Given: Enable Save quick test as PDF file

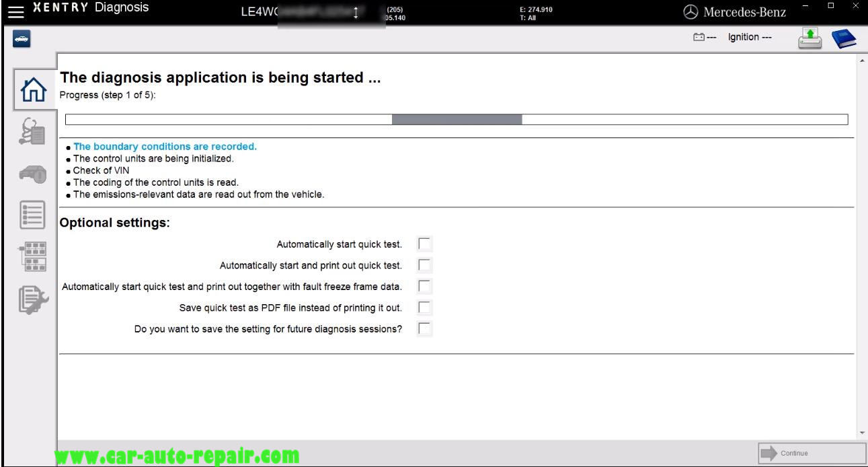Looking at the screenshot, I should 424,308.
